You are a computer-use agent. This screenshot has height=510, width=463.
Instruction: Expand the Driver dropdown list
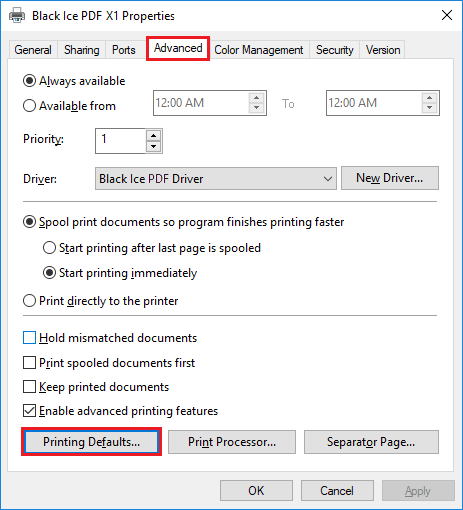pyautogui.click(x=216, y=179)
